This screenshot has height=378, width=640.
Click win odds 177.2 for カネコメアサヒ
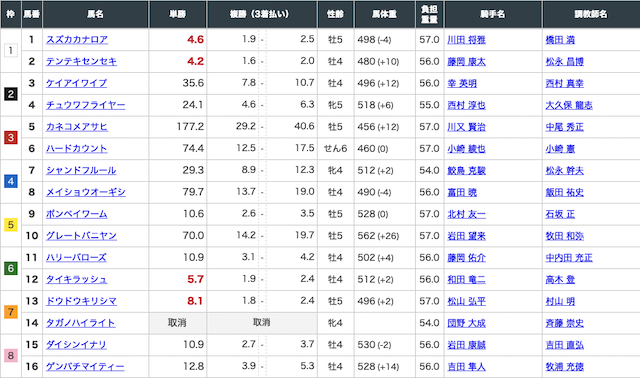click(x=190, y=127)
